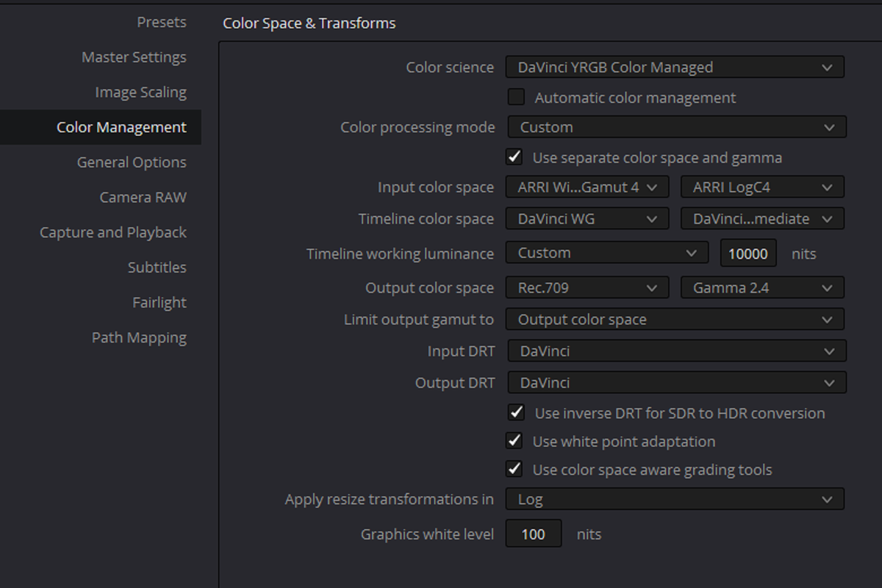Enable Automatic color management checkbox

[x=517, y=97]
